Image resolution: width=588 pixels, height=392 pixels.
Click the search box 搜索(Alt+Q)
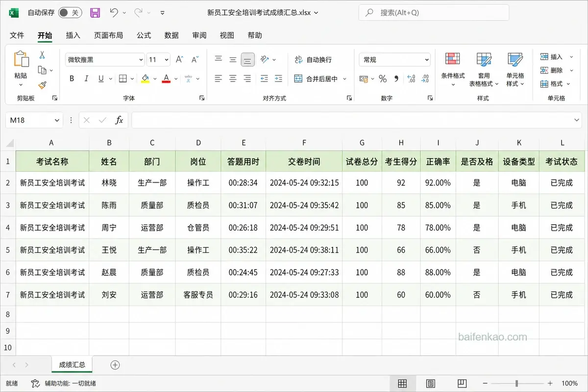434,13
